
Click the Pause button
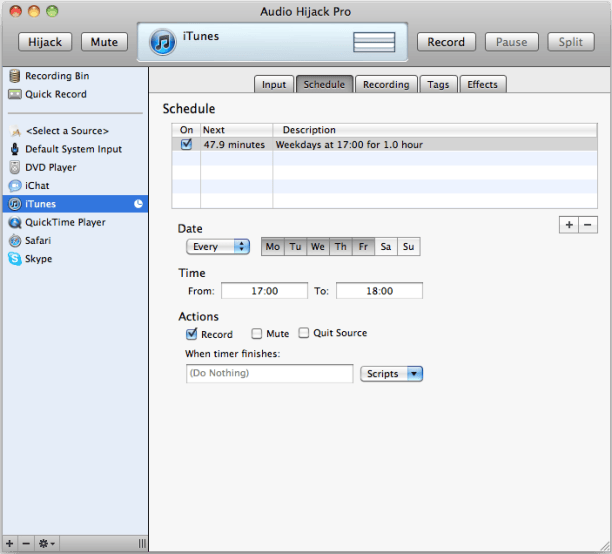coord(511,42)
